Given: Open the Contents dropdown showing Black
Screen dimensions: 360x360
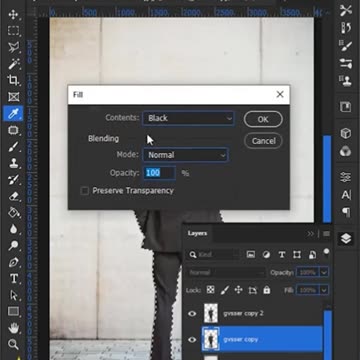Looking at the screenshot, I should click(188, 118).
